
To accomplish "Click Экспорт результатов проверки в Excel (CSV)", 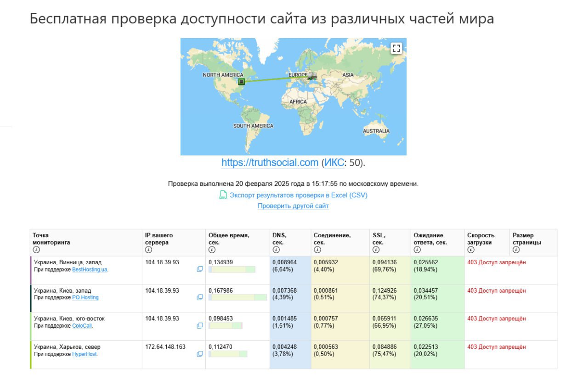I will (x=299, y=195).
